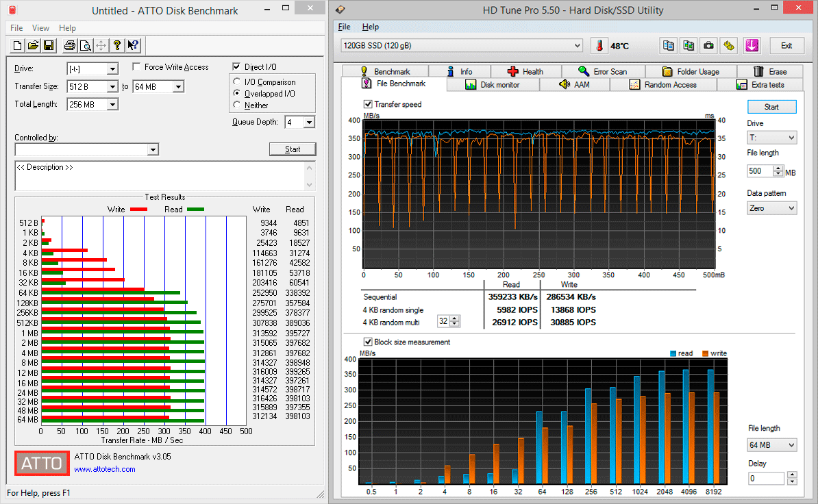This screenshot has width=818, height=504.
Task: Uncheck the Direct I/O checkbox
Action: (x=237, y=67)
